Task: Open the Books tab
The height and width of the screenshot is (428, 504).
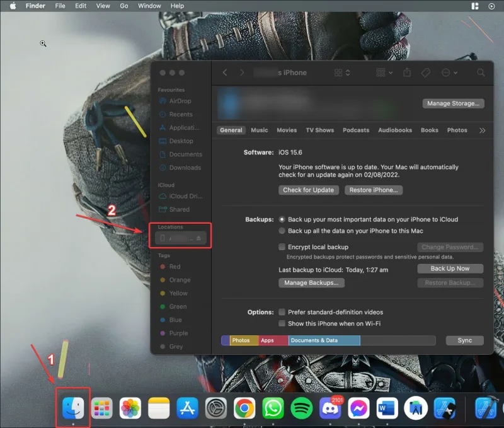Action: click(x=430, y=130)
